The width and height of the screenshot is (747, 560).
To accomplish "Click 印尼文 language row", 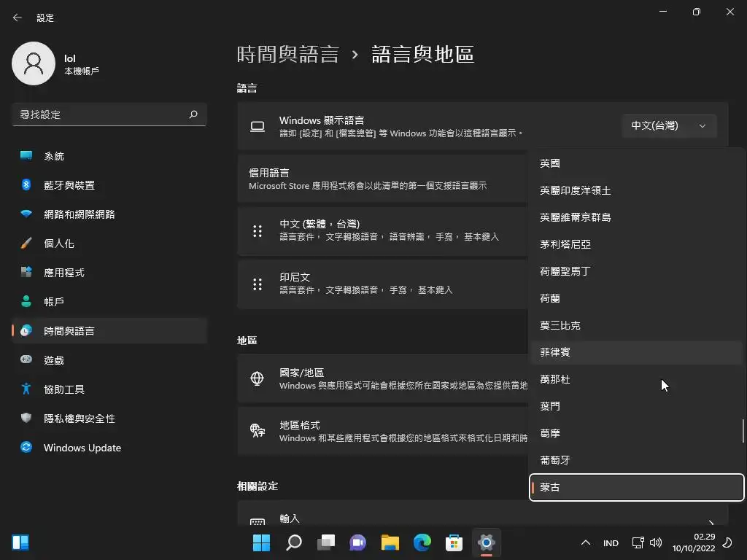I will [382, 284].
